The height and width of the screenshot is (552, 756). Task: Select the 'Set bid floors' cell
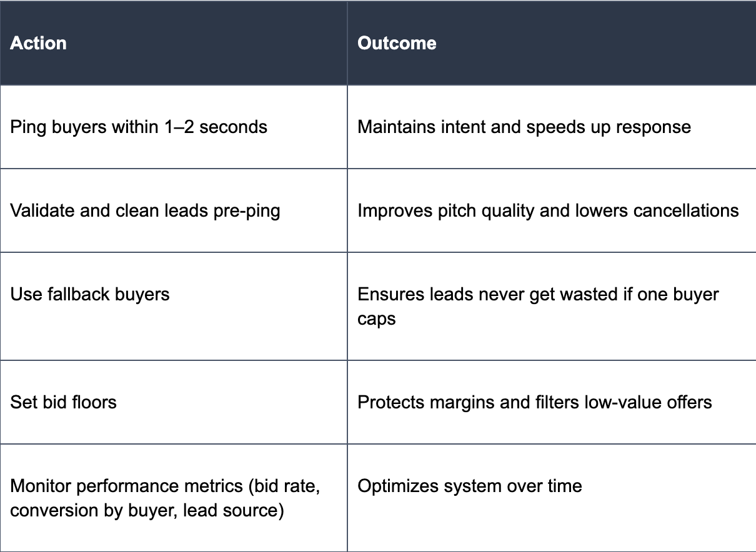[x=174, y=402]
